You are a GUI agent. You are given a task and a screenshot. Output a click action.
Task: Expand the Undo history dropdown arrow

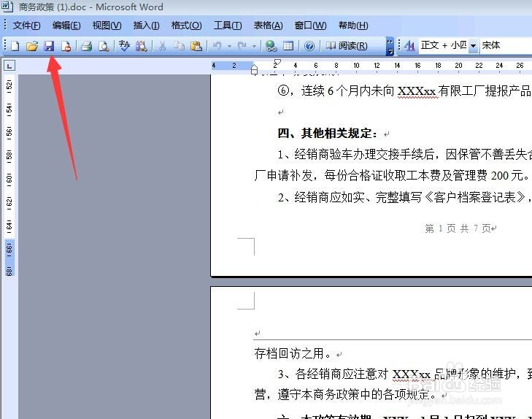click(229, 46)
